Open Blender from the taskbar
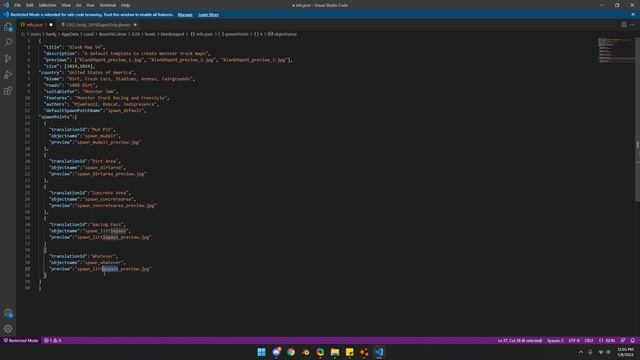This screenshot has width=640, height=360. [x=305, y=352]
